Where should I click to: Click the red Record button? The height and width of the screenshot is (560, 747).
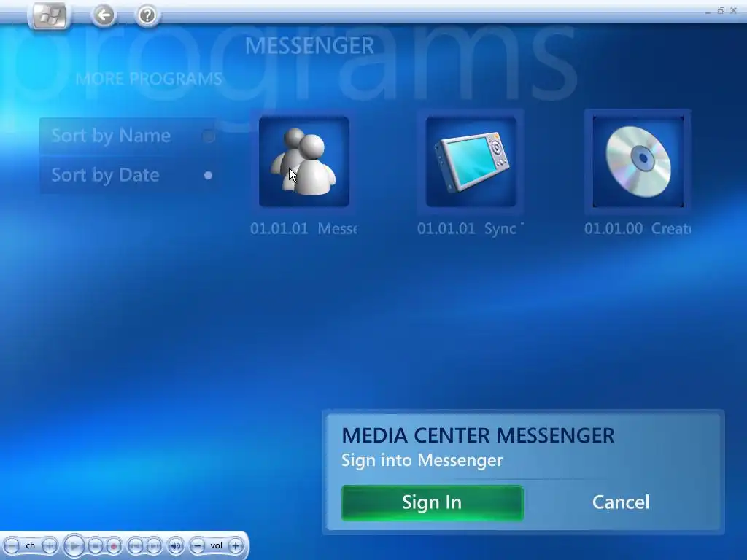click(113, 545)
